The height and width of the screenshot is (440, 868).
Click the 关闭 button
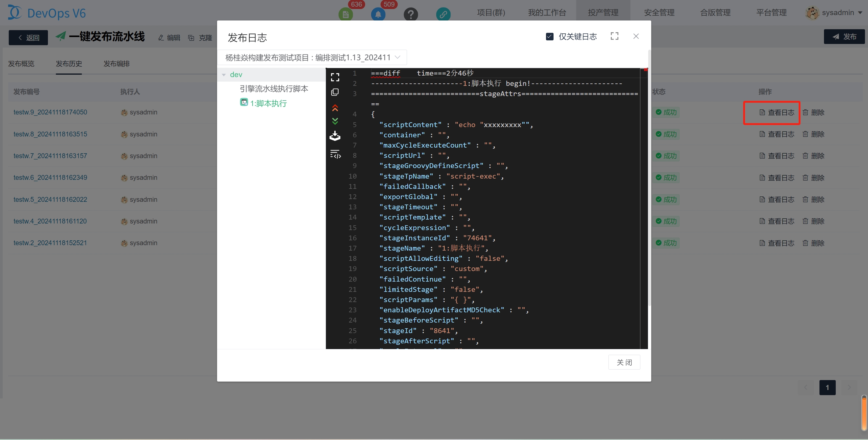[624, 362]
